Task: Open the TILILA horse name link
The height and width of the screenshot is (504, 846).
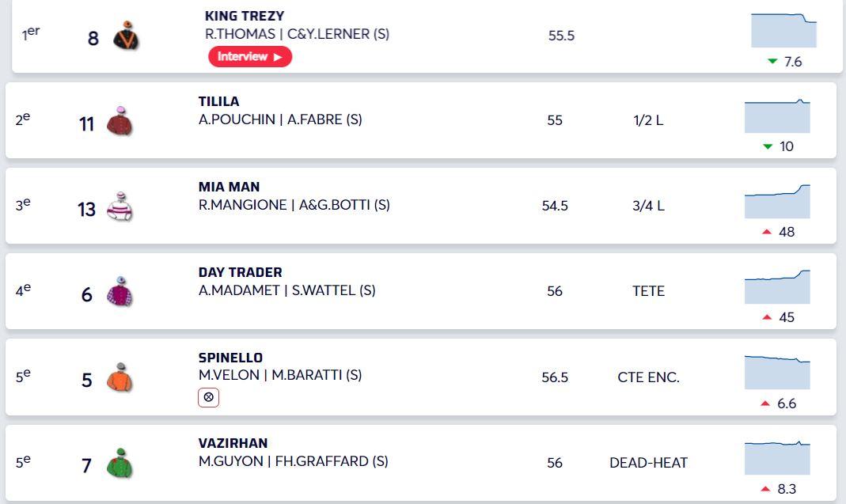Action: 218,101
